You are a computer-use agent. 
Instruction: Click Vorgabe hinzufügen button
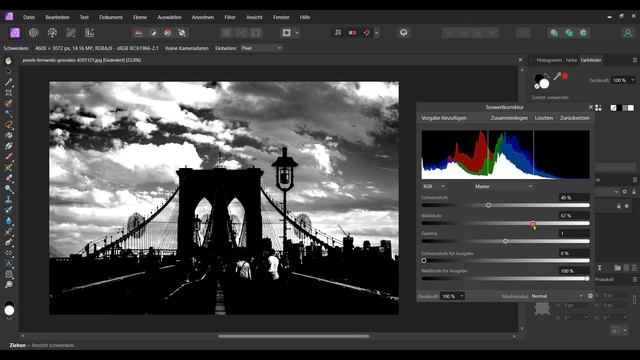pos(444,118)
